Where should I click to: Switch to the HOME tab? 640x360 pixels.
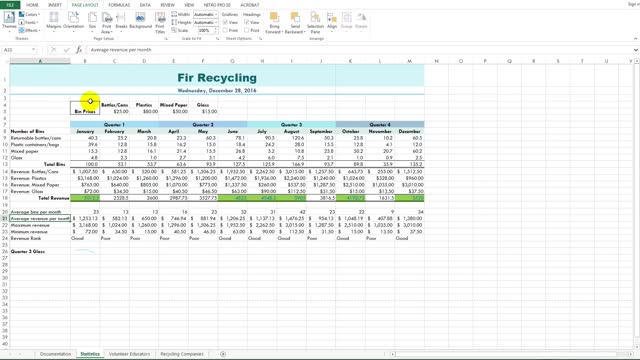32,5
